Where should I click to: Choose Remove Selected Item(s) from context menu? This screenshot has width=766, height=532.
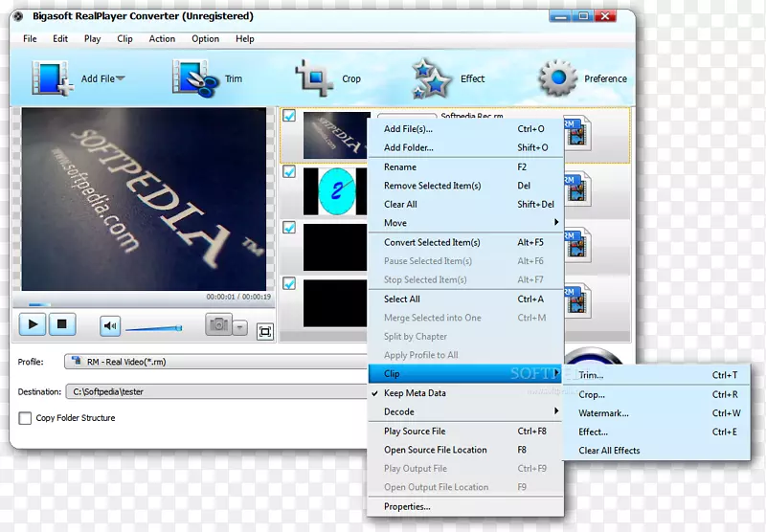432,186
